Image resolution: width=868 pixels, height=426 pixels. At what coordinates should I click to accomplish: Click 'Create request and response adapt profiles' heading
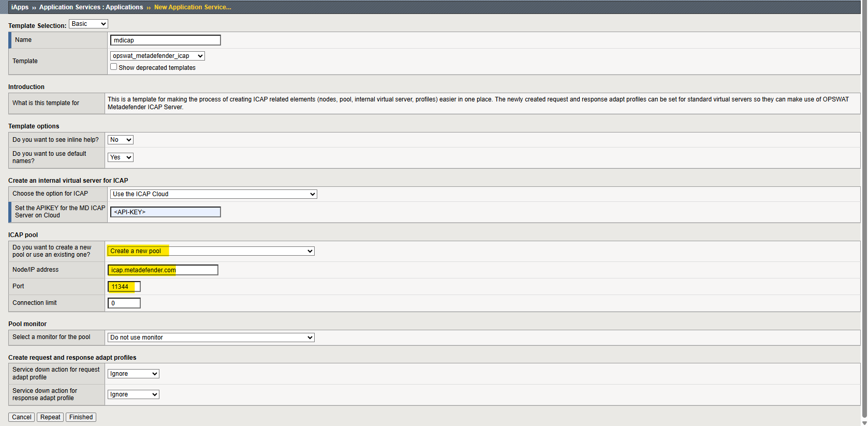(x=72, y=358)
